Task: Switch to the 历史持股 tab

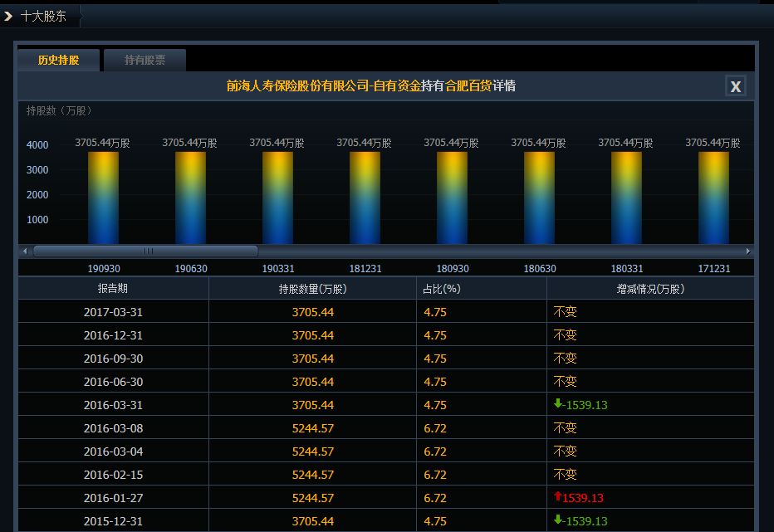Action: [x=59, y=61]
